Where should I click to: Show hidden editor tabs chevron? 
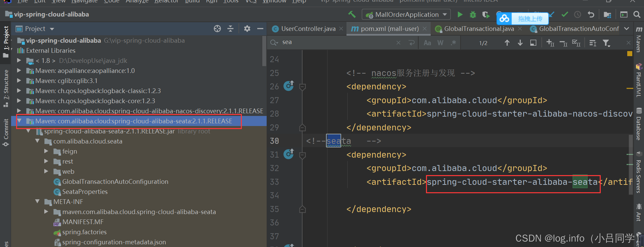click(x=627, y=29)
